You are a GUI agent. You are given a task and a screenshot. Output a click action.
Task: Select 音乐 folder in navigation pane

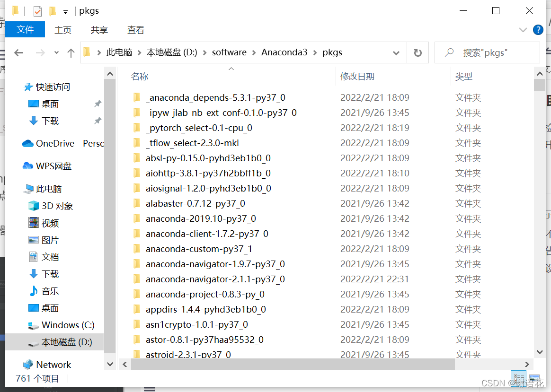44,291
